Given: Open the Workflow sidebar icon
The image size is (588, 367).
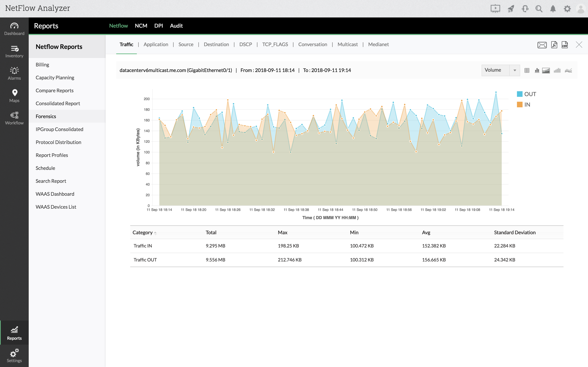Looking at the screenshot, I should click(x=14, y=118).
